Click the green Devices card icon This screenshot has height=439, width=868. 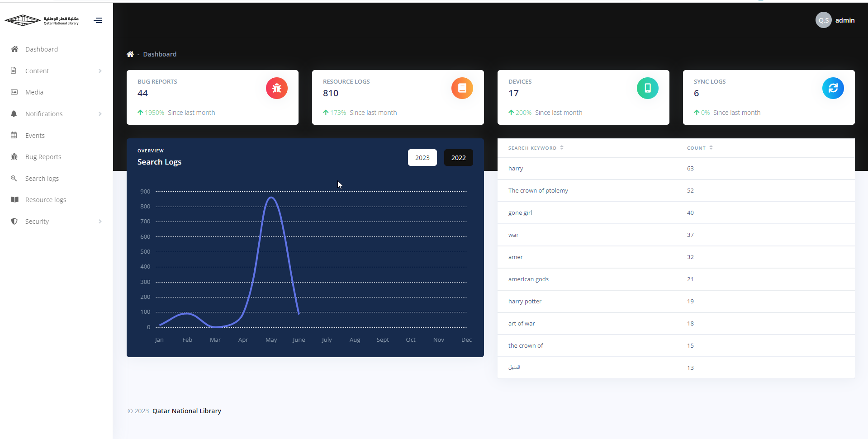[x=647, y=88]
